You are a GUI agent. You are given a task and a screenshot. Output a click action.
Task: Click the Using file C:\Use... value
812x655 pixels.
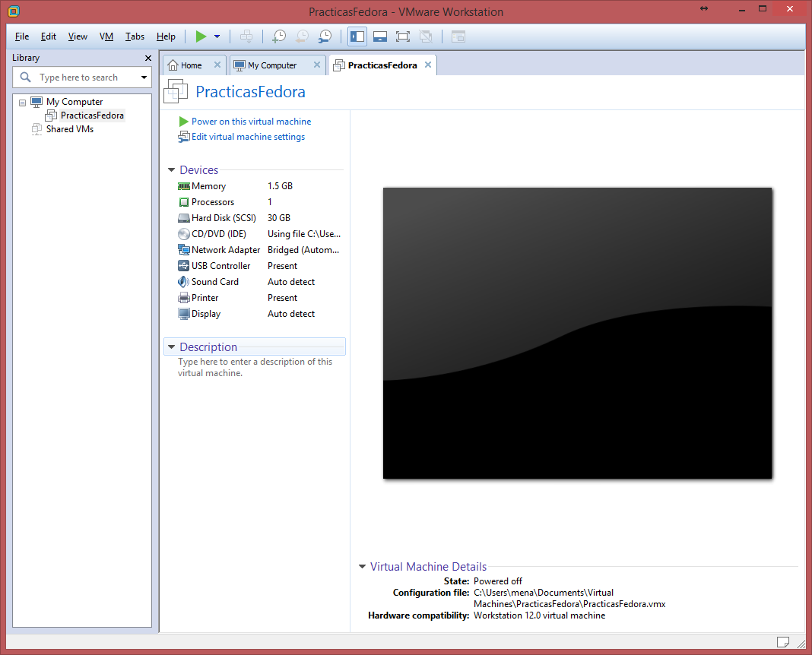[304, 234]
